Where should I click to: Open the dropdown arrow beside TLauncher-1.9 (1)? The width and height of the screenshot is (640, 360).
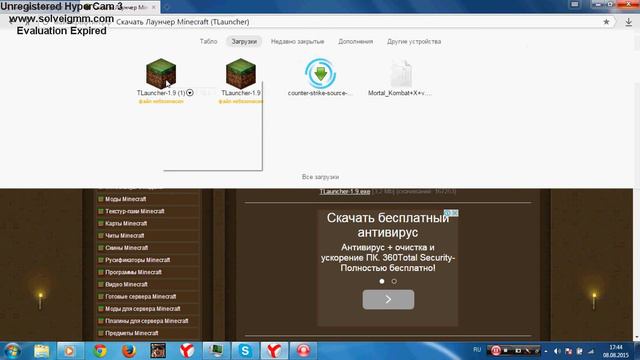click(190, 93)
